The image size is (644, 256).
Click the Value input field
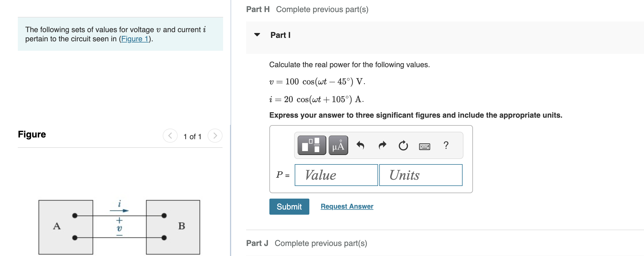[336, 175]
